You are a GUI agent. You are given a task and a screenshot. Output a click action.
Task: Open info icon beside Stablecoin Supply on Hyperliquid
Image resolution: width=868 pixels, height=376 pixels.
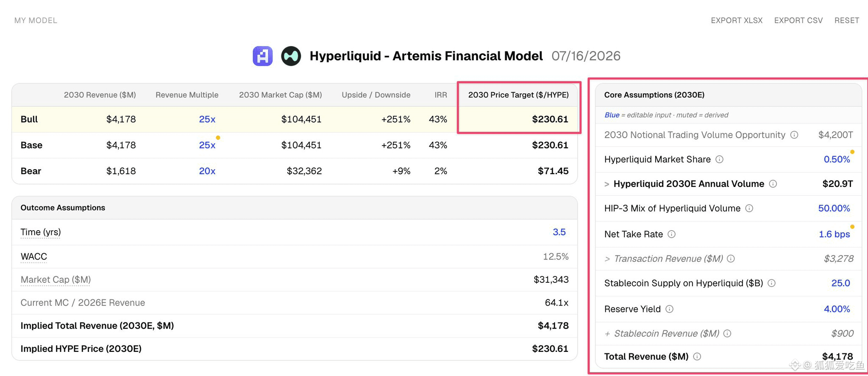click(x=772, y=283)
